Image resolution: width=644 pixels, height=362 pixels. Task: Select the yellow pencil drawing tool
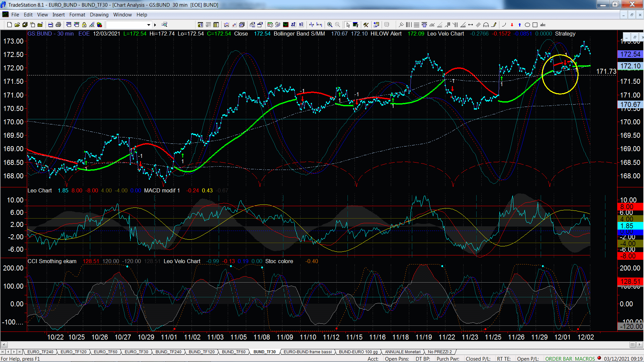click(494, 25)
